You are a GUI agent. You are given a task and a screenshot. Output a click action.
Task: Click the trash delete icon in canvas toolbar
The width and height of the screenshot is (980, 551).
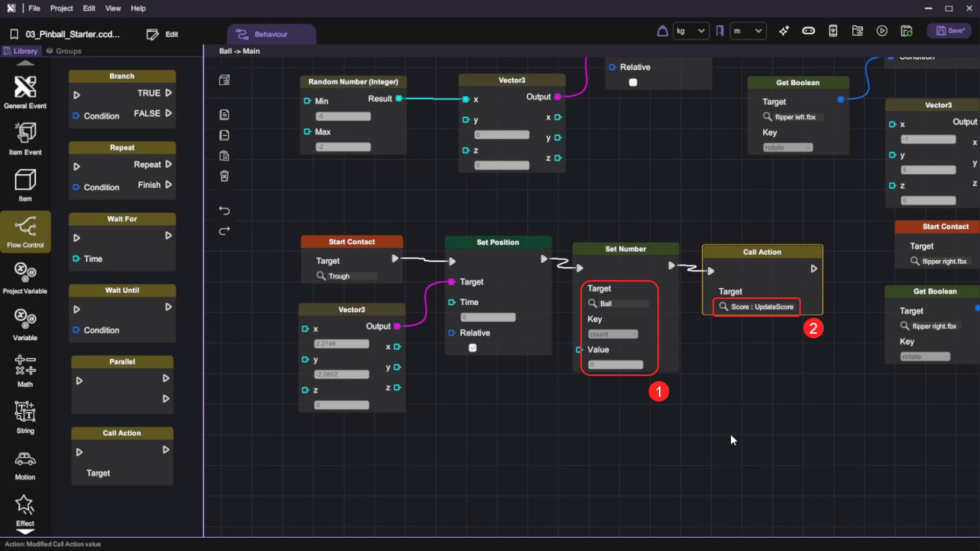coord(224,176)
